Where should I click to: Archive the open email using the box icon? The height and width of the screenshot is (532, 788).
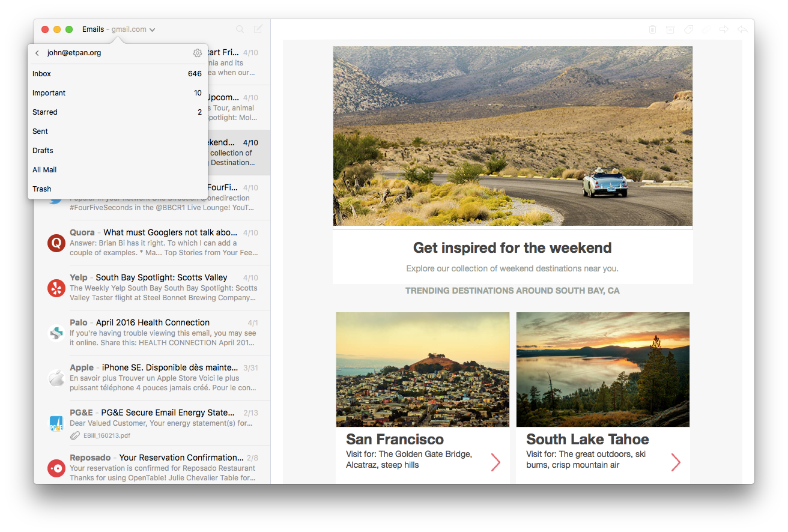pos(670,29)
